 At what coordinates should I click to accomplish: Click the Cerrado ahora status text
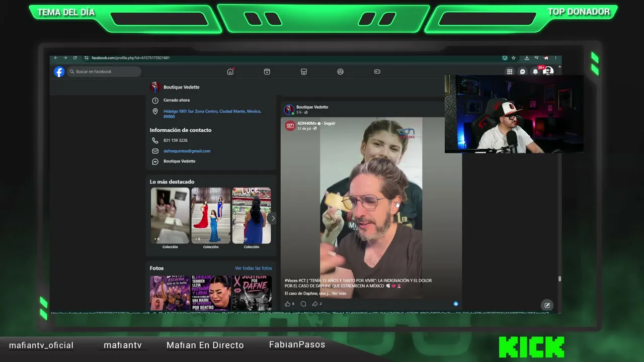177,100
